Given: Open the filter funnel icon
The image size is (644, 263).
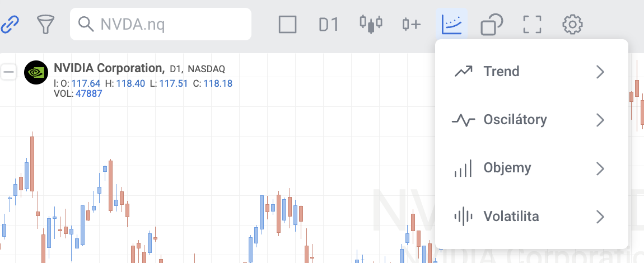Looking at the screenshot, I should point(45,25).
